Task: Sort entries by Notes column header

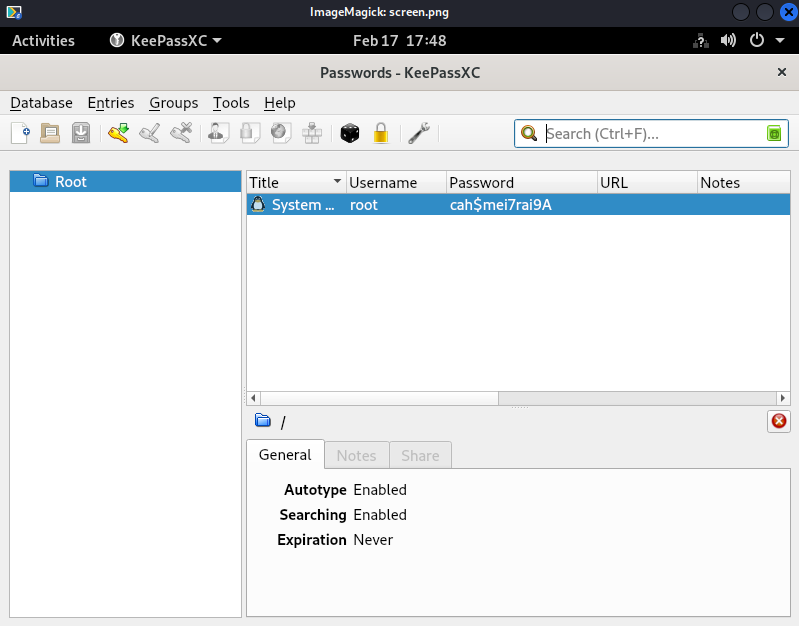Action: [x=744, y=182]
